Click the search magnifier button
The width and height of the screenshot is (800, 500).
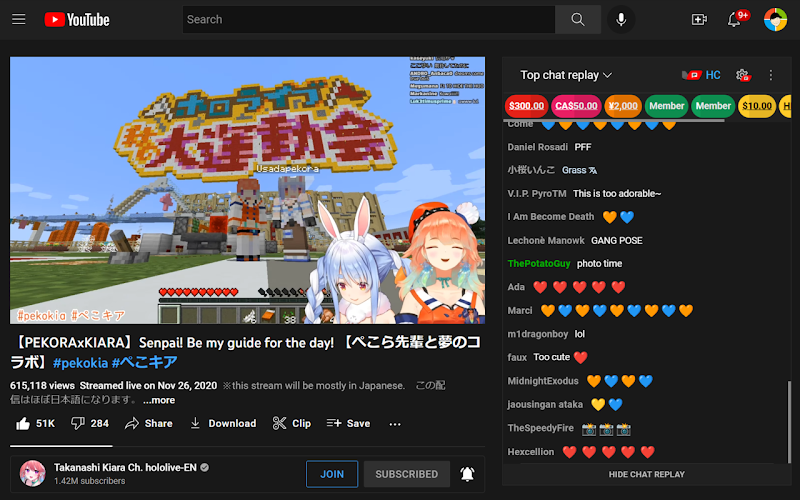[x=578, y=19]
